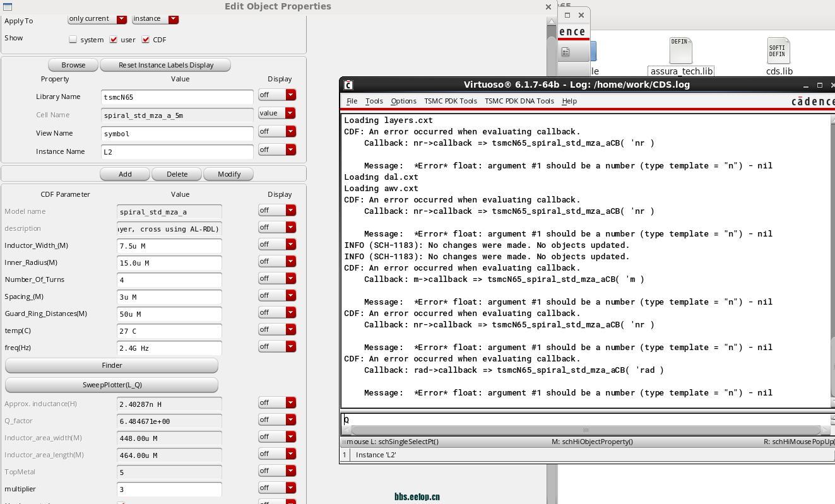Open TSMC PDK DNA Tools menu

(519, 101)
